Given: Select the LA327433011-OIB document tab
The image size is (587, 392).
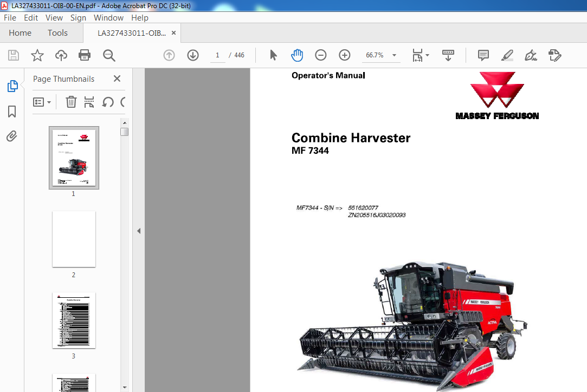Looking at the screenshot, I should 132,33.
